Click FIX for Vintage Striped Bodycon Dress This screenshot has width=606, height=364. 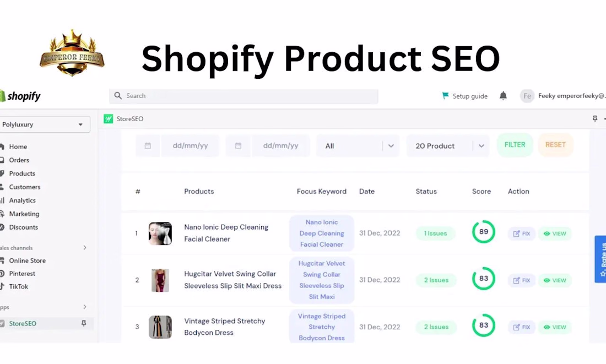[x=521, y=327]
